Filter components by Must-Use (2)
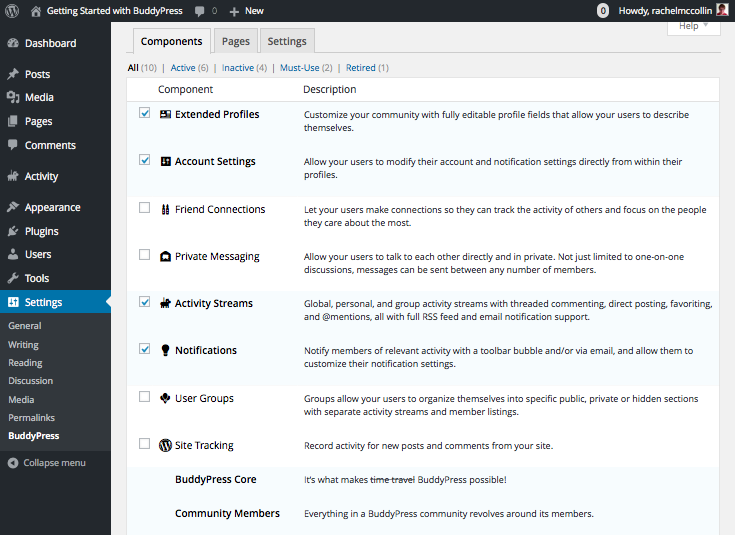Viewport: 735px width, 535px height. (306, 68)
